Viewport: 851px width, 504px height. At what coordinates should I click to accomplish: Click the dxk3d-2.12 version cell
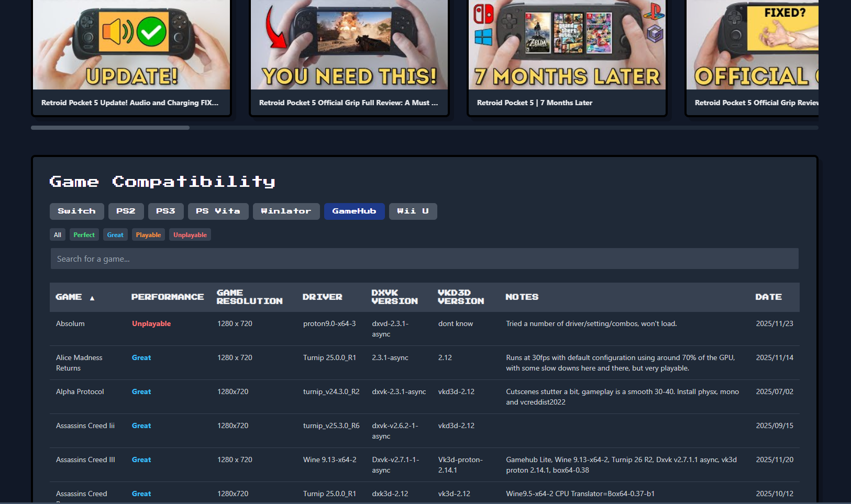[390, 494]
